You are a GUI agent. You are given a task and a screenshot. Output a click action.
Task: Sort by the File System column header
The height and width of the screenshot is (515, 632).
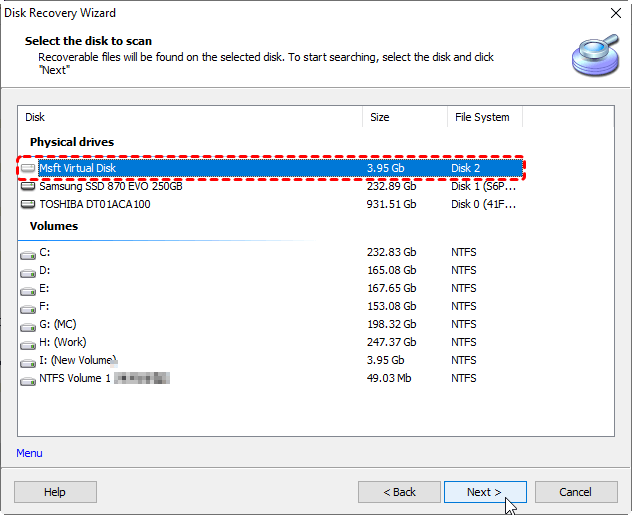pyautogui.click(x=484, y=117)
